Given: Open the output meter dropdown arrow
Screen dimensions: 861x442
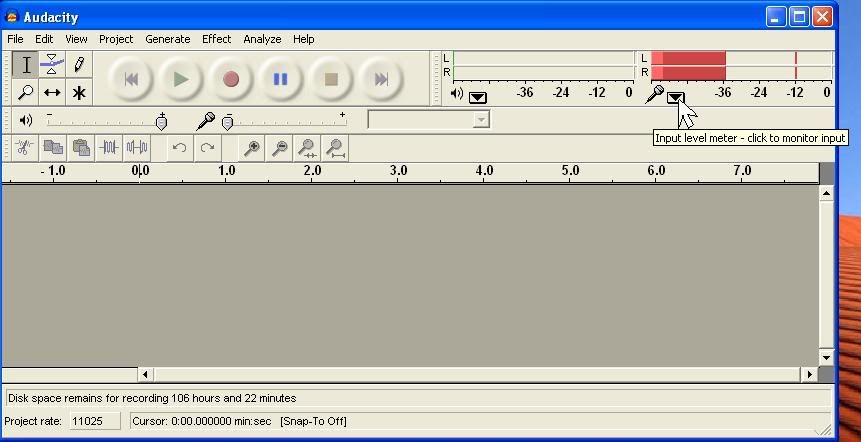Looking at the screenshot, I should pyautogui.click(x=478, y=98).
